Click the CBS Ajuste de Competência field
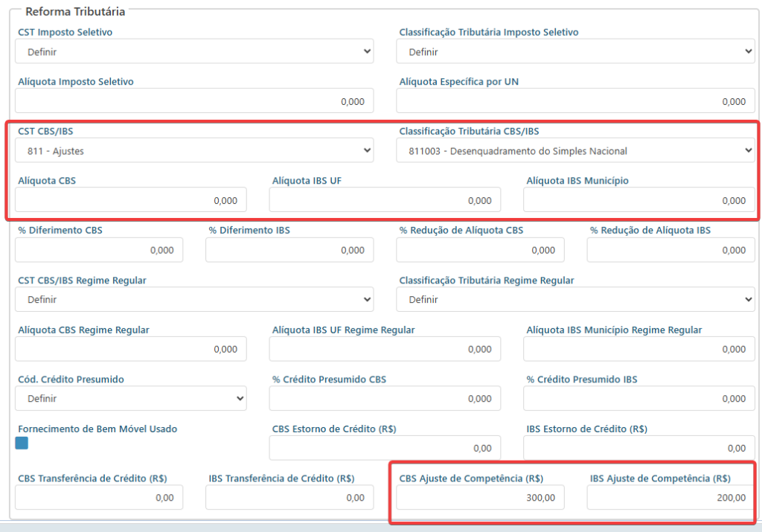 (x=480, y=498)
